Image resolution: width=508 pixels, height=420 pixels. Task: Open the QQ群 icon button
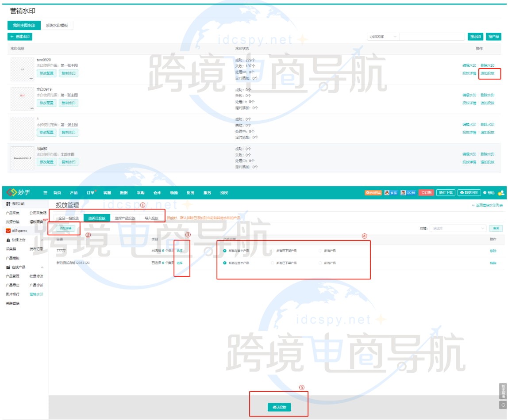408,193
